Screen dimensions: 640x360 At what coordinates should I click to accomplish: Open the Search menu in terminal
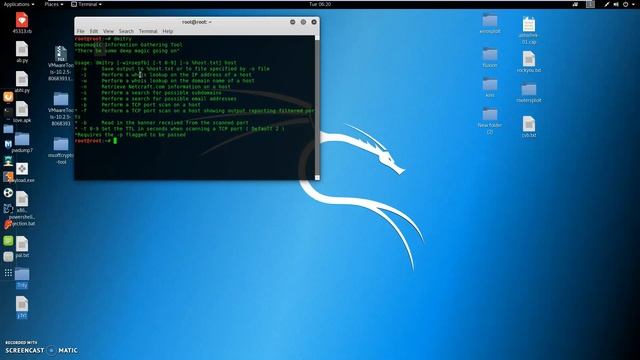pos(126,31)
